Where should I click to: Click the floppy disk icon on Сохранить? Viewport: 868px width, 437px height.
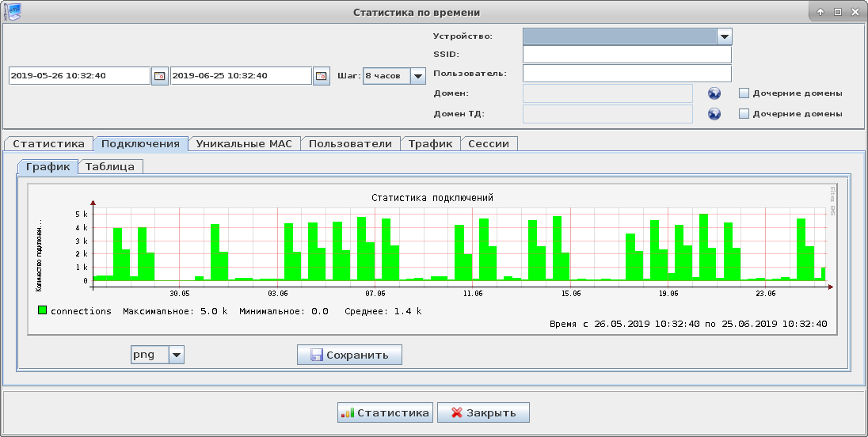click(x=317, y=355)
